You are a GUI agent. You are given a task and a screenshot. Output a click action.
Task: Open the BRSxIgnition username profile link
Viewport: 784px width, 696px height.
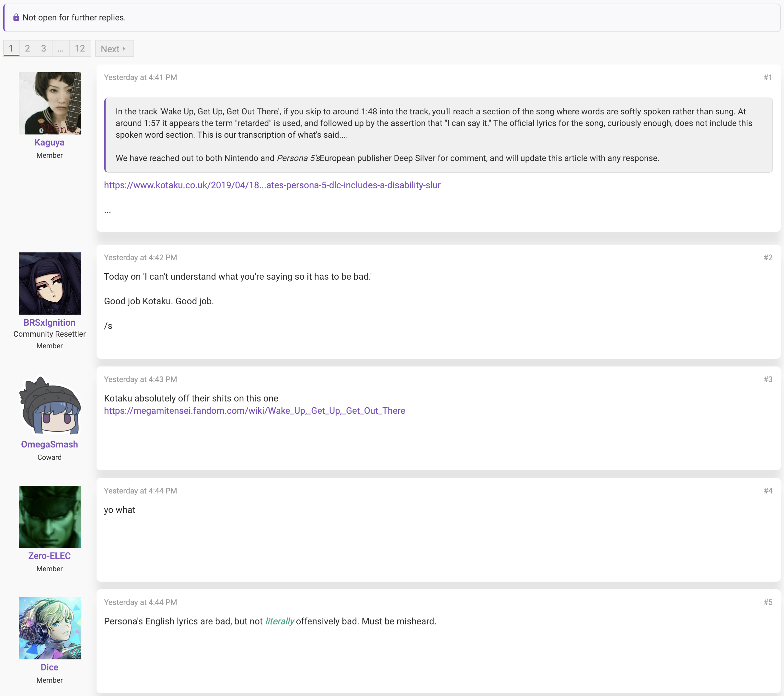(50, 323)
